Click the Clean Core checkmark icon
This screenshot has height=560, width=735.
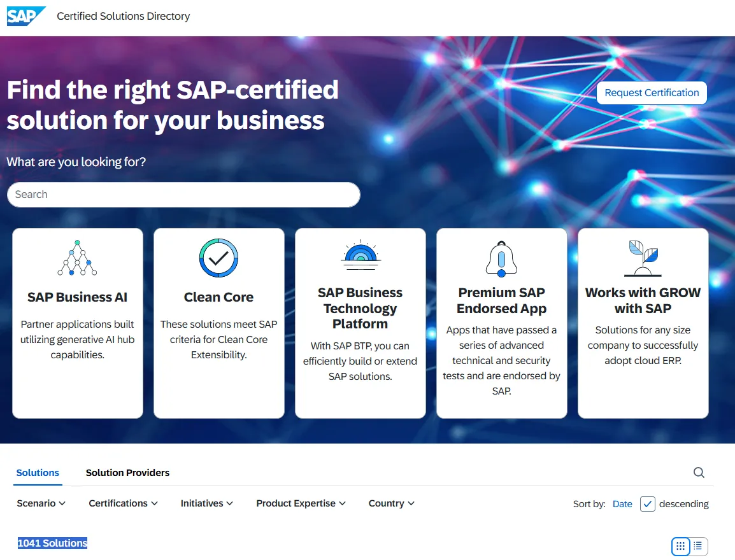click(218, 258)
